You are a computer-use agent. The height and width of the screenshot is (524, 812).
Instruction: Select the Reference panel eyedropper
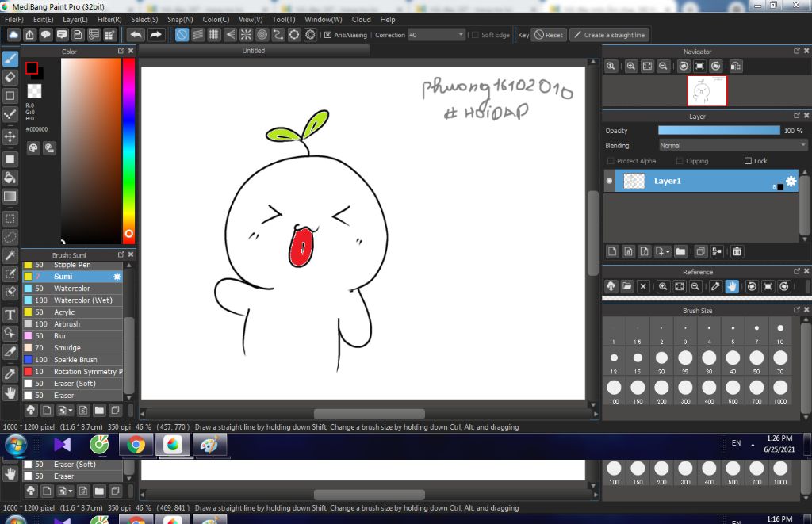(715, 286)
